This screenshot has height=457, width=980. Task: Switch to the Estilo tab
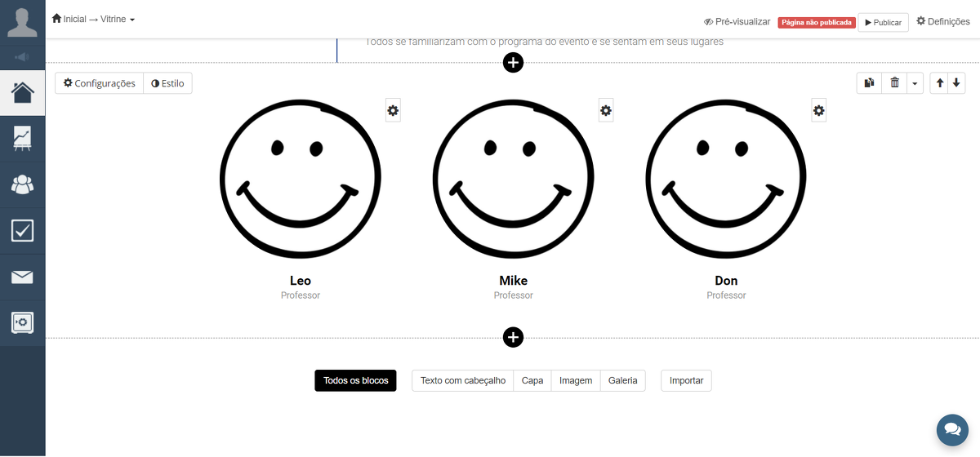point(167,83)
